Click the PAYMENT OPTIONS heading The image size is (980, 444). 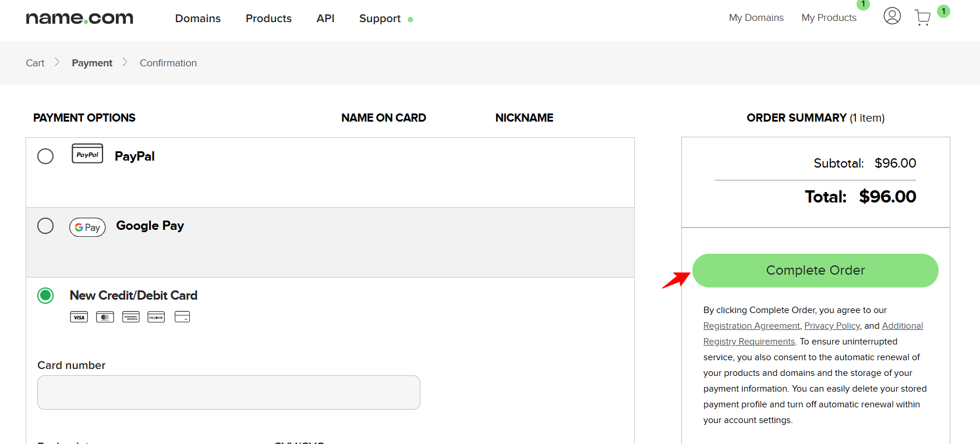(x=84, y=118)
